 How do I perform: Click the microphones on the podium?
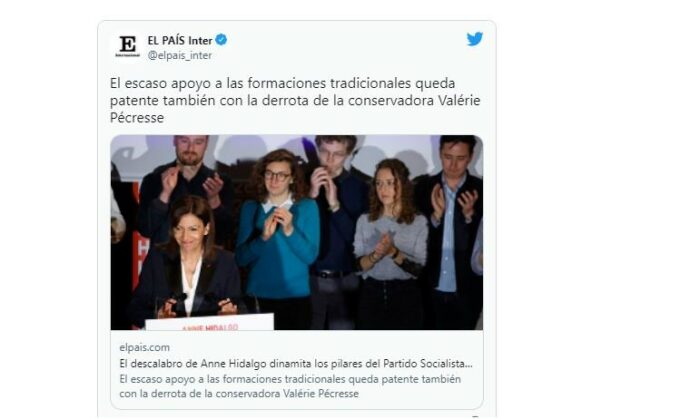(179, 303)
